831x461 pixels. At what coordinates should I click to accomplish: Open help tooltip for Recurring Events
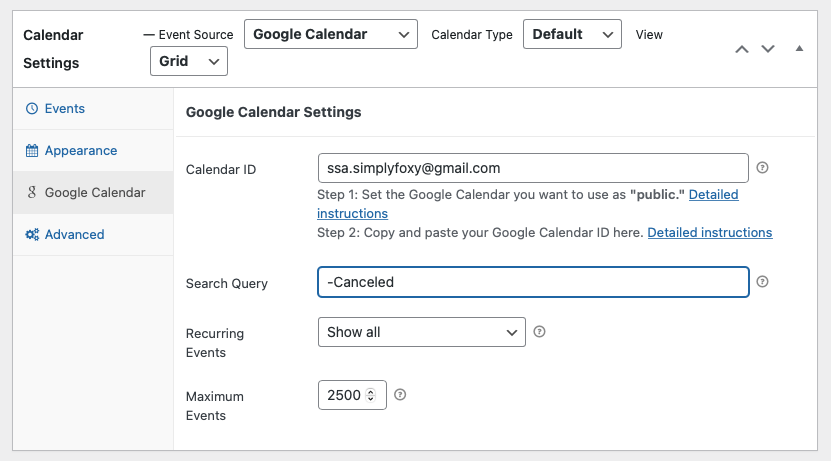(x=539, y=332)
